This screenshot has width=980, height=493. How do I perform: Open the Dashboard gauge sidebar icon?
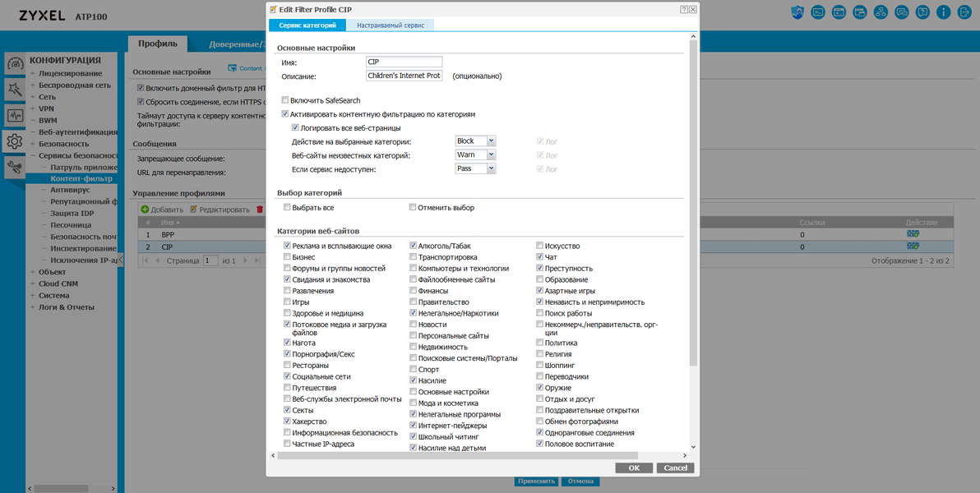click(14, 64)
